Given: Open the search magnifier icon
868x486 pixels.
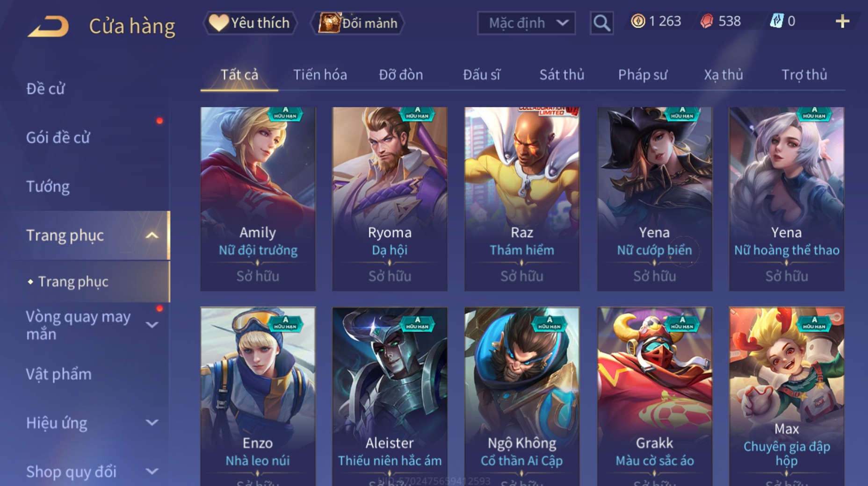Looking at the screenshot, I should click(x=601, y=23).
